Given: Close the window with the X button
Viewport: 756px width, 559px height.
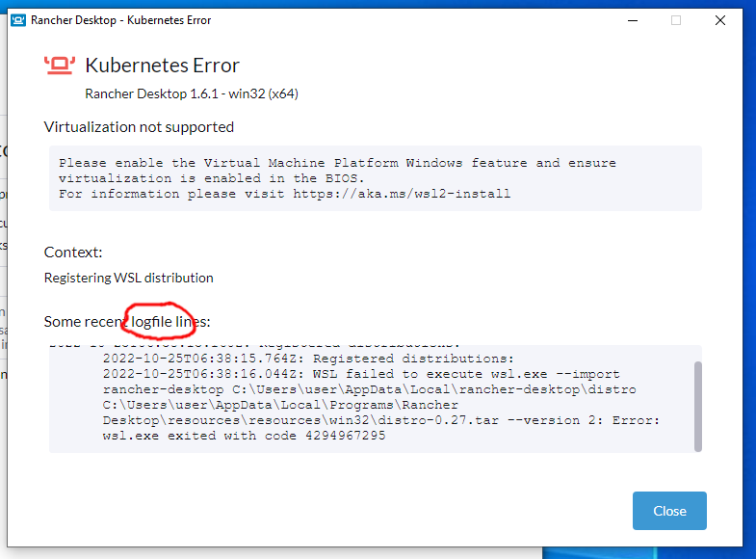Looking at the screenshot, I should click(719, 20).
